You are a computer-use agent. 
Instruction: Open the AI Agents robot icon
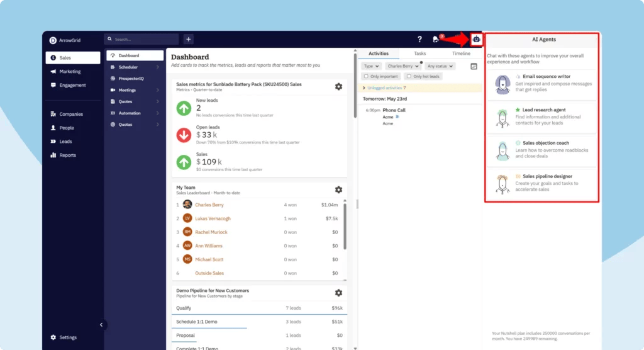click(476, 40)
